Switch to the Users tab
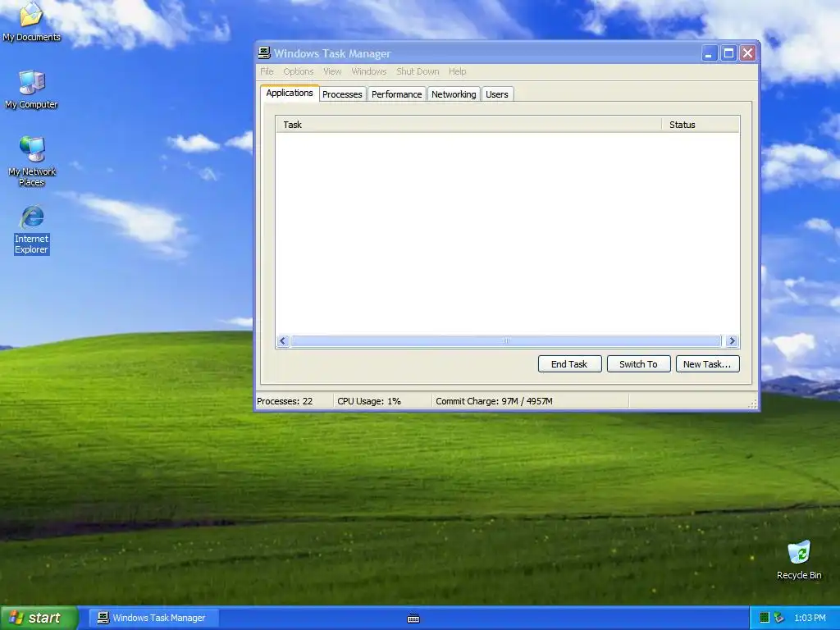840x630 pixels. click(497, 94)
